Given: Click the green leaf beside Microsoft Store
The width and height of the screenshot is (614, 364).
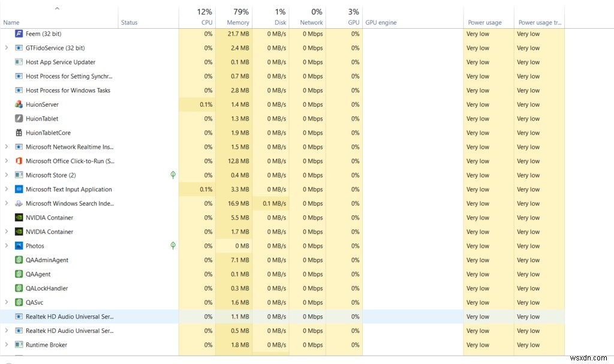Looking at the screenshot, I should [x=173, y=175].
